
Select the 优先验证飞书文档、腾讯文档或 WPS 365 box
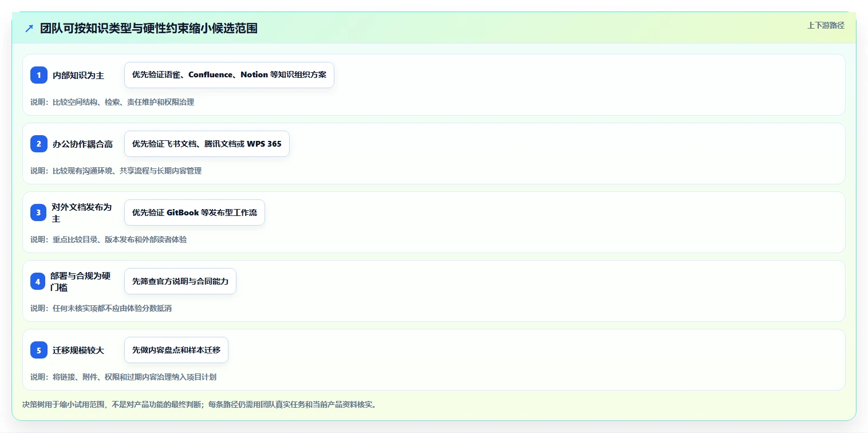point(207,144)
